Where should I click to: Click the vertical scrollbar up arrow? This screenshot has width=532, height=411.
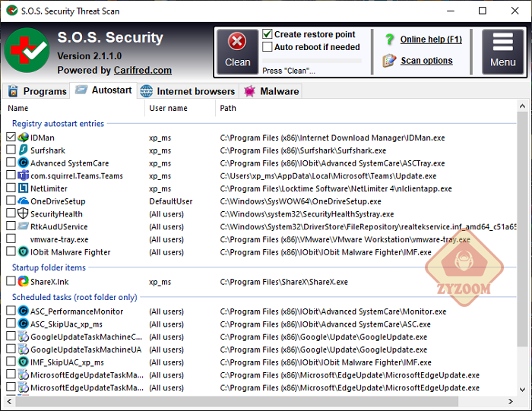click(523, 106)
